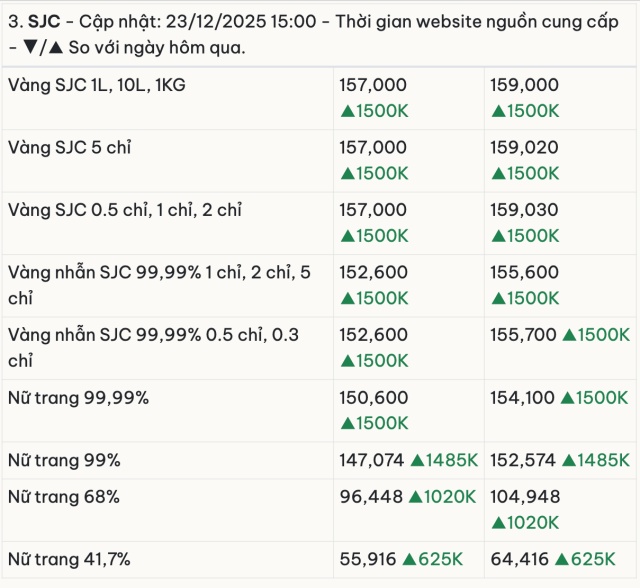Click the "Nữ trang 41,7%" row label
The width and height of the screenshot is (640, 588).
coord(69,559)
